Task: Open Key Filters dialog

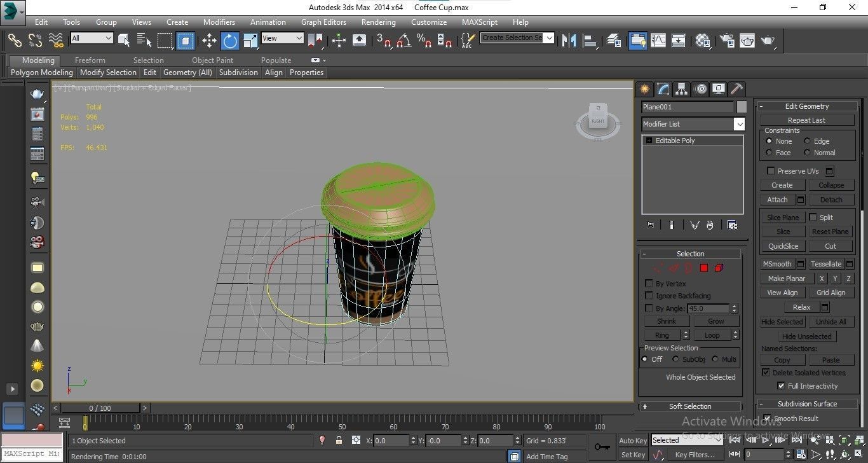Action: (695, 455)
